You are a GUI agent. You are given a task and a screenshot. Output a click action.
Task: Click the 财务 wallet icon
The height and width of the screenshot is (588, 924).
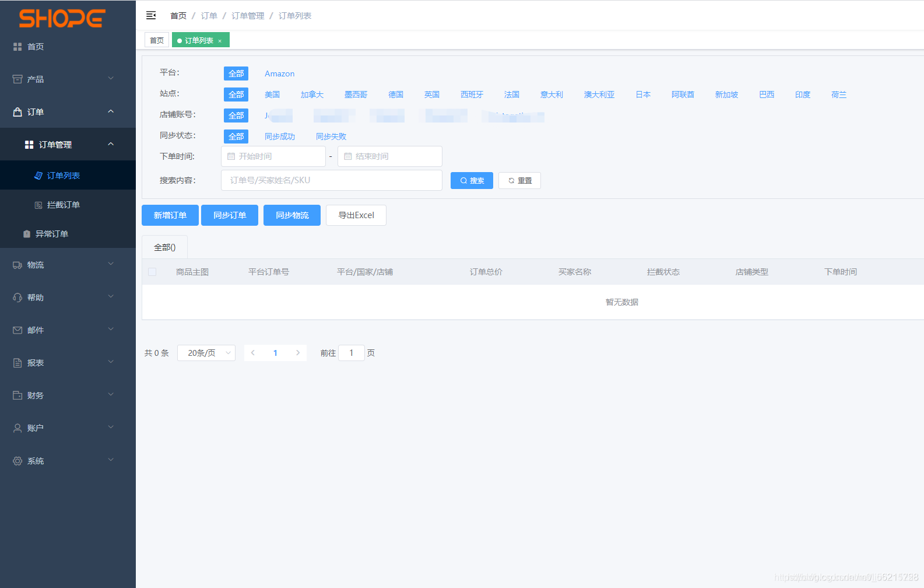pos(17,395)
